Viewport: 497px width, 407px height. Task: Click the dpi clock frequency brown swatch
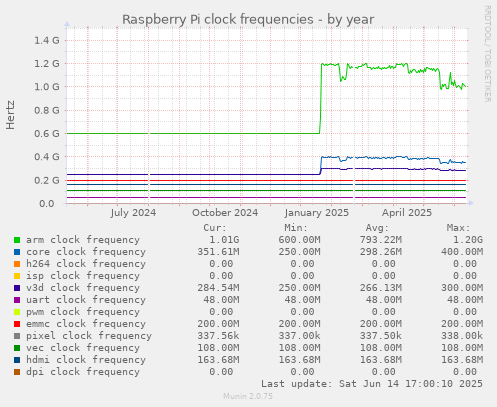pos(17,372)
